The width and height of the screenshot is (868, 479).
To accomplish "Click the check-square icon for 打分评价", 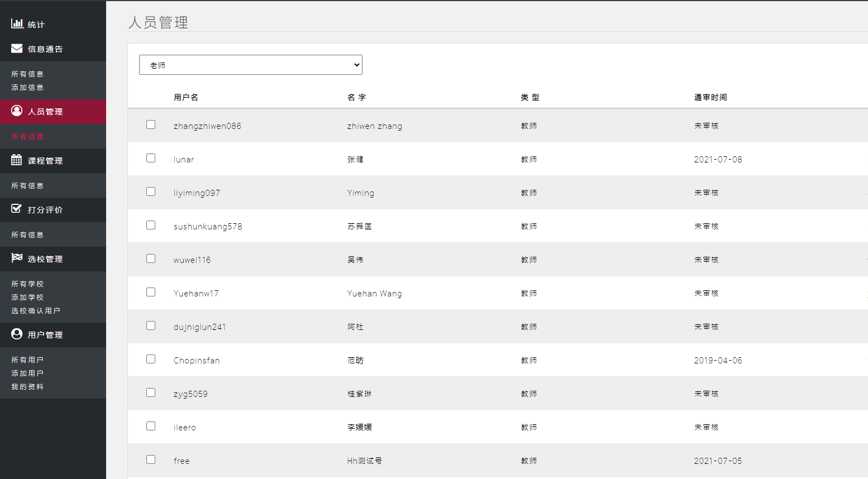I will pyautogui.click(x=17, y=209).
